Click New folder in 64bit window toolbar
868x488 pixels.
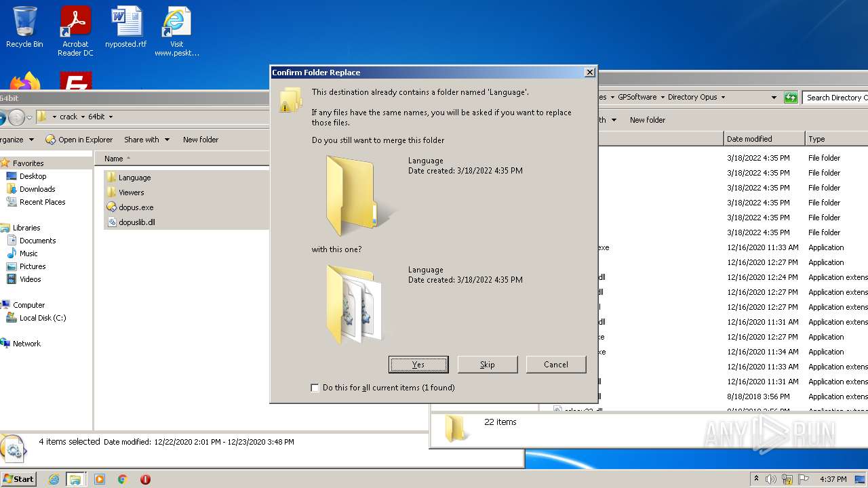coord(201,140)
